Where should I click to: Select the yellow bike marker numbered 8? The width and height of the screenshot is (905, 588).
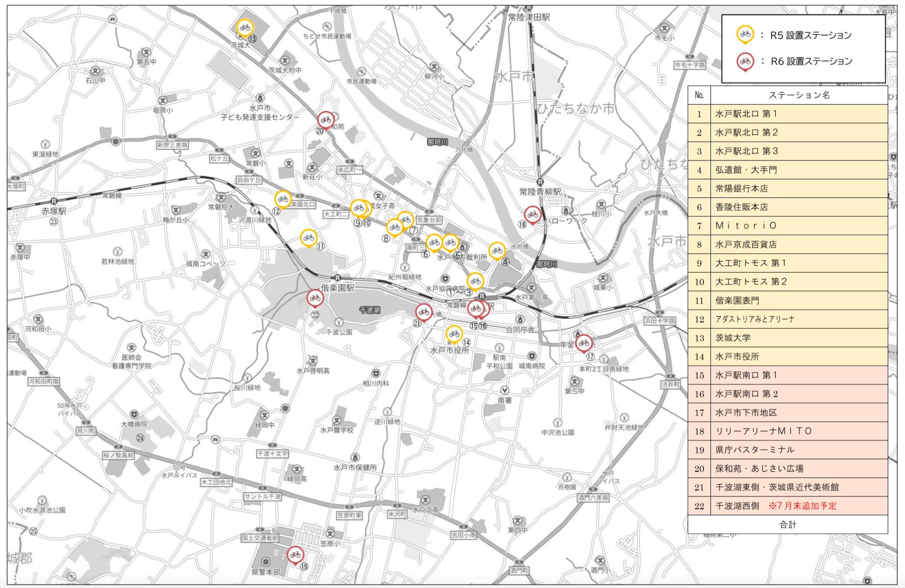[x=394, y=227]
